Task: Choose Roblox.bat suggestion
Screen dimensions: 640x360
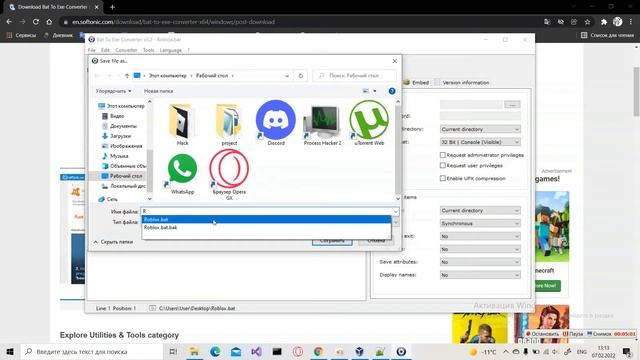Action: (266, 220)
